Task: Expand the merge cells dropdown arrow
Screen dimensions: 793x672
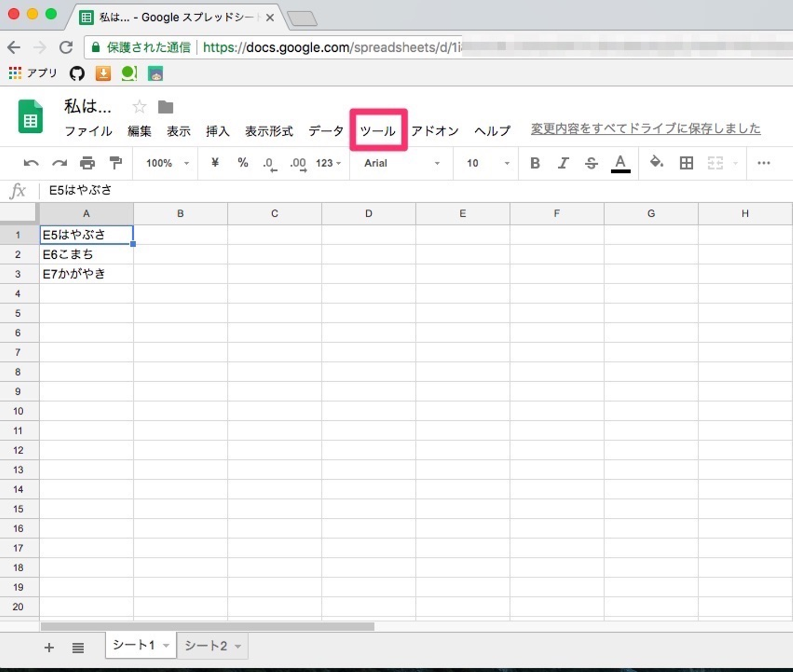Action: [x=735, y=163]
